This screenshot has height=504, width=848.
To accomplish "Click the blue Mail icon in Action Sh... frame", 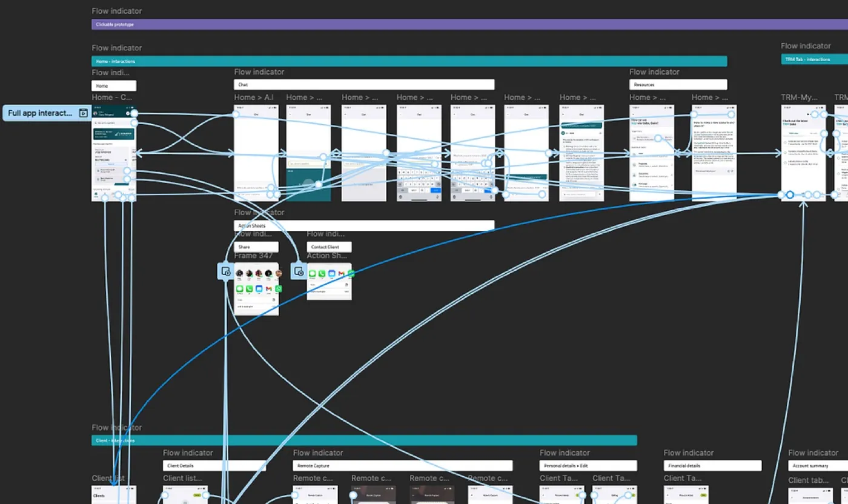I will tap(331, 274).
